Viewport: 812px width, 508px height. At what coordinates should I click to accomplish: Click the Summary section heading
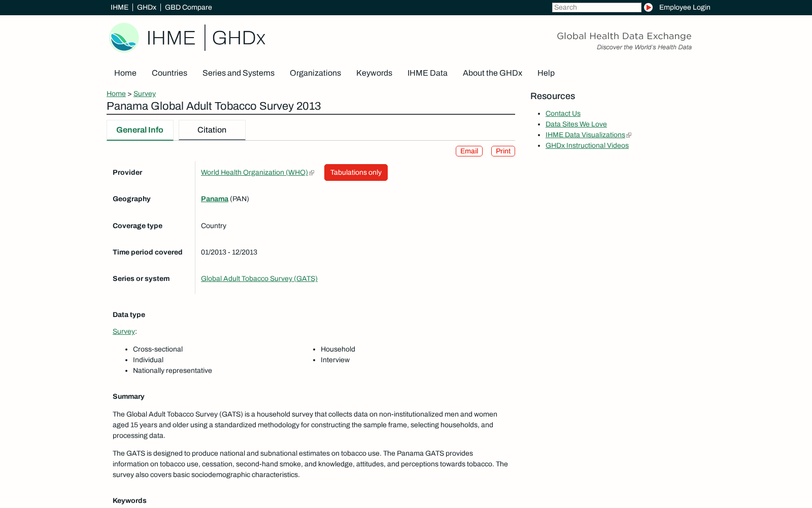point(128,397)
